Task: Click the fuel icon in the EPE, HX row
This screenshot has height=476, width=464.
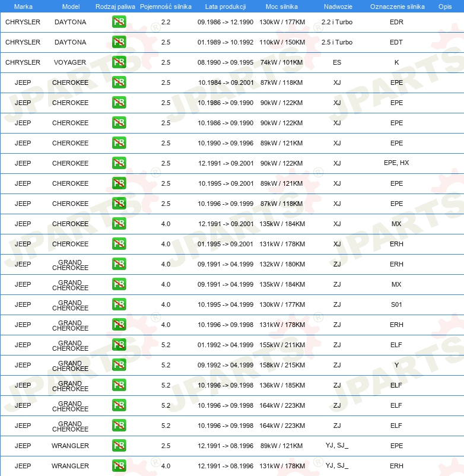Action: [x=119, y=163]
